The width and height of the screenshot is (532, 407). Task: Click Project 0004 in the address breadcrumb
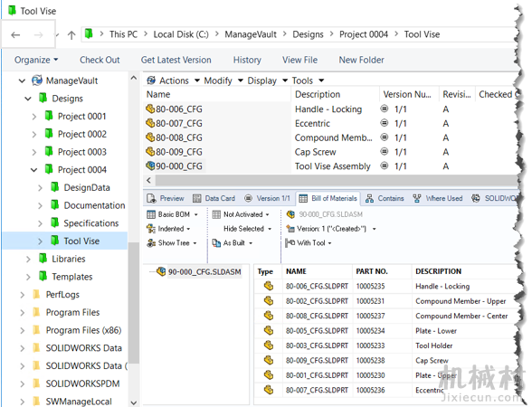point(364,34)
